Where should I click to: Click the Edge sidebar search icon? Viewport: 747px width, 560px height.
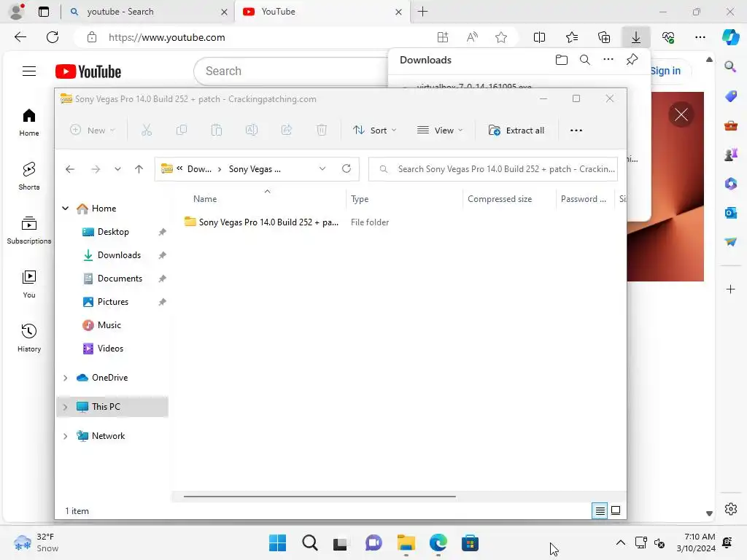point(730,66)
